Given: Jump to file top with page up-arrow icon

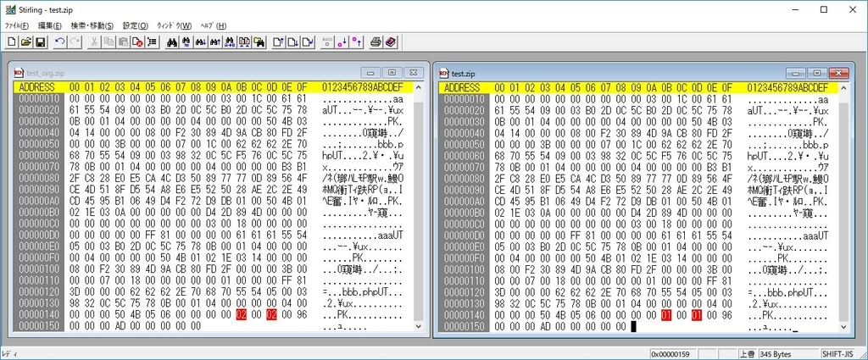Looking at the screenshot, I should click(278, 42).
